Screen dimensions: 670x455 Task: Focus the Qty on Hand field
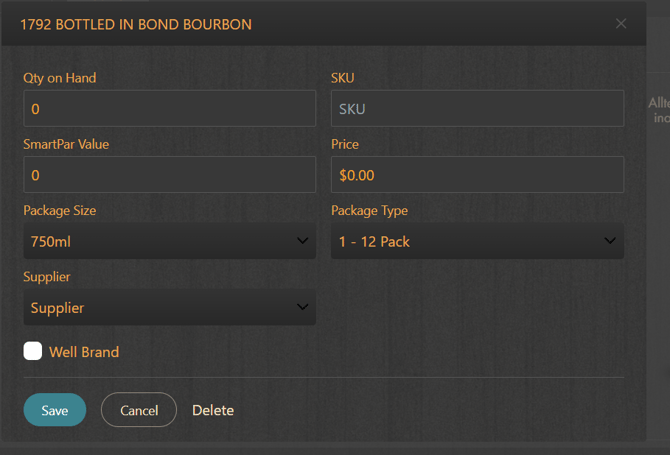pos(169,108)
